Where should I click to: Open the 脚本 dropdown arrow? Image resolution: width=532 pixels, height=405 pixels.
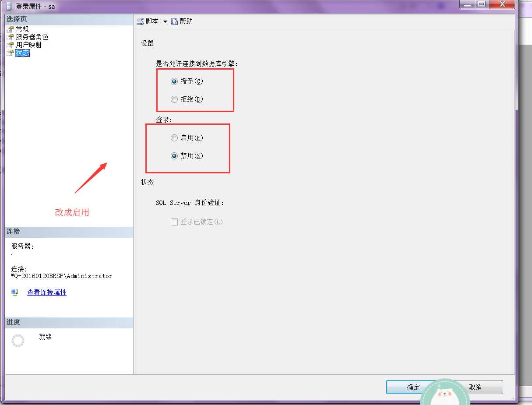(x=165, y=21)
